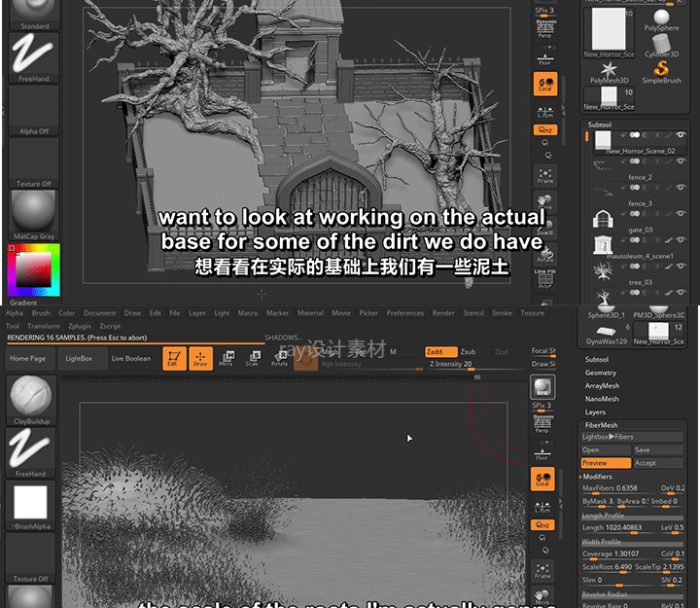Toggle Persp Dynamic below the BPR button
The height and width of the screenshot is (608, 700).
[x=542, y=424]
